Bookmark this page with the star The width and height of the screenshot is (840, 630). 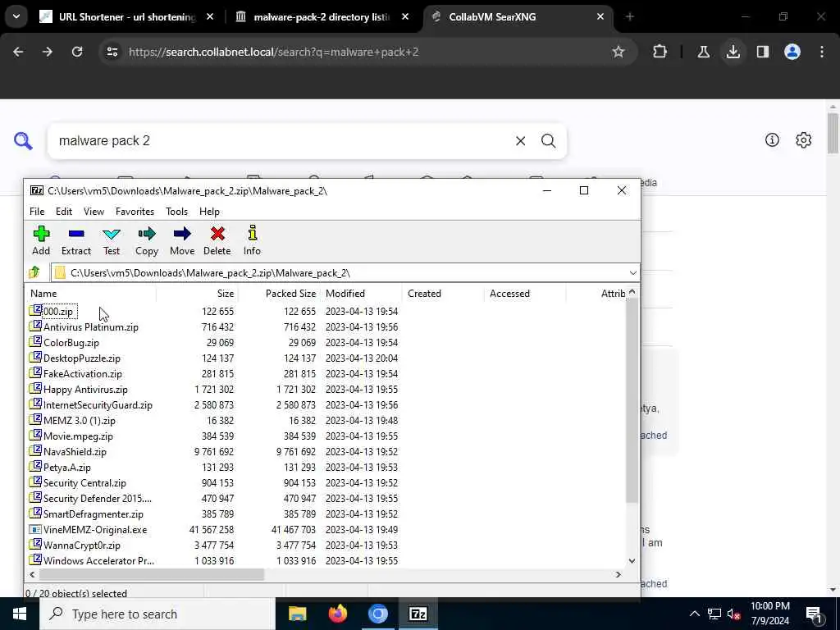pos(619,52)
